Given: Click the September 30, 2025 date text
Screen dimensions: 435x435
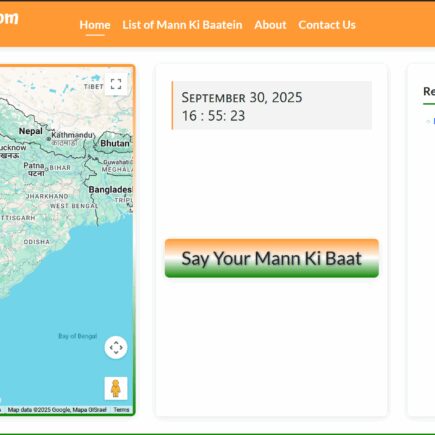Looking at the screenshot, I should [242, 98].
